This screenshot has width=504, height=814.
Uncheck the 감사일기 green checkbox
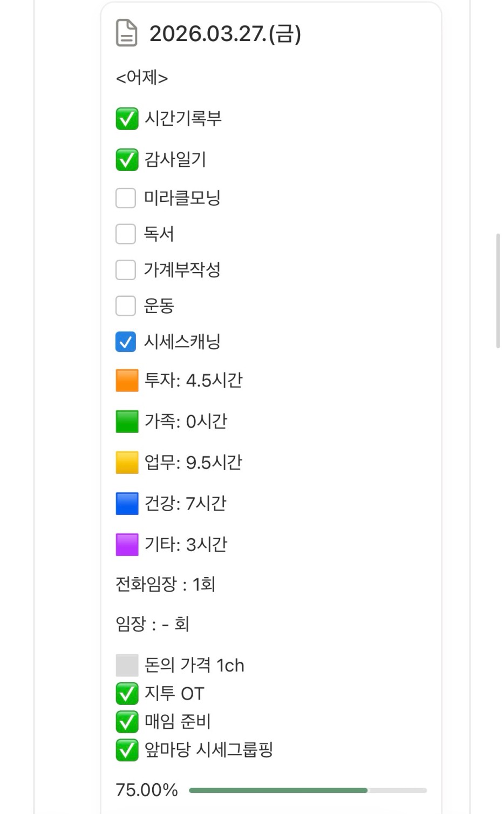point(127,160)
